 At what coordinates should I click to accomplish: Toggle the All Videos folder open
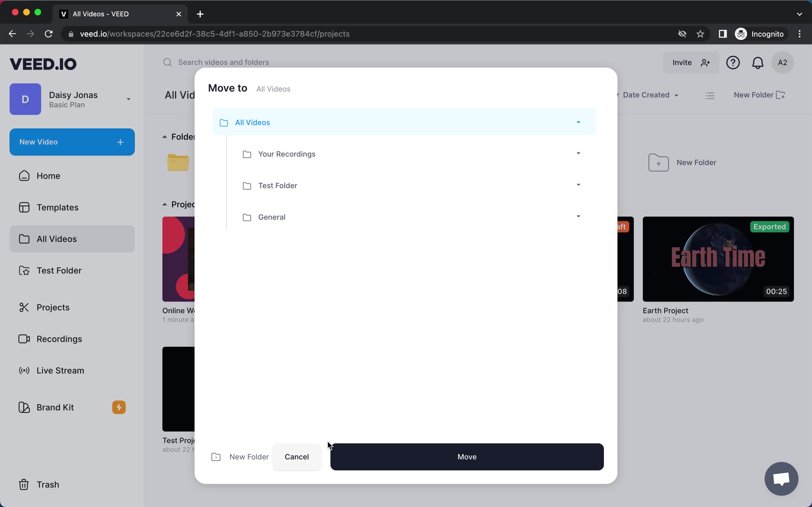[x=579, y=122]
